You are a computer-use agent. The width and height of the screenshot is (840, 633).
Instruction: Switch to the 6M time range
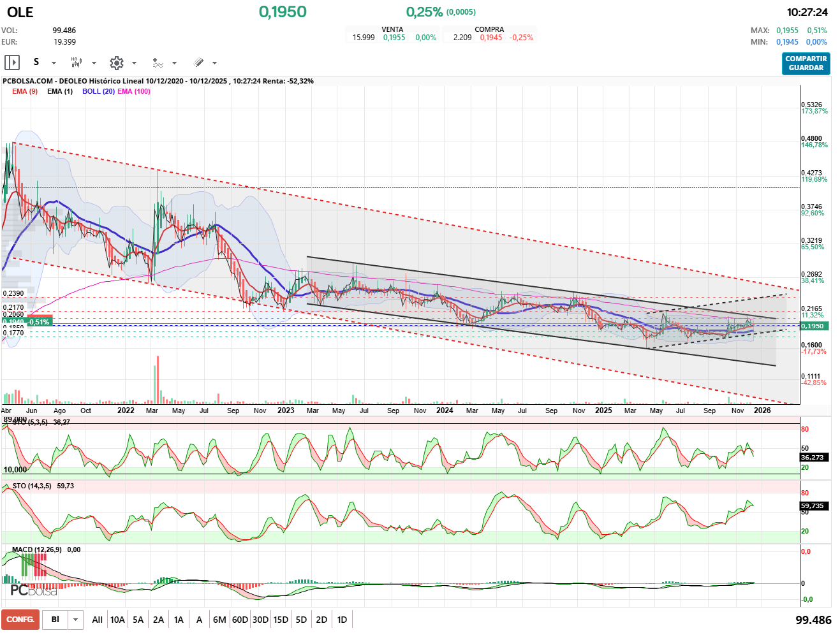[219, 620]
